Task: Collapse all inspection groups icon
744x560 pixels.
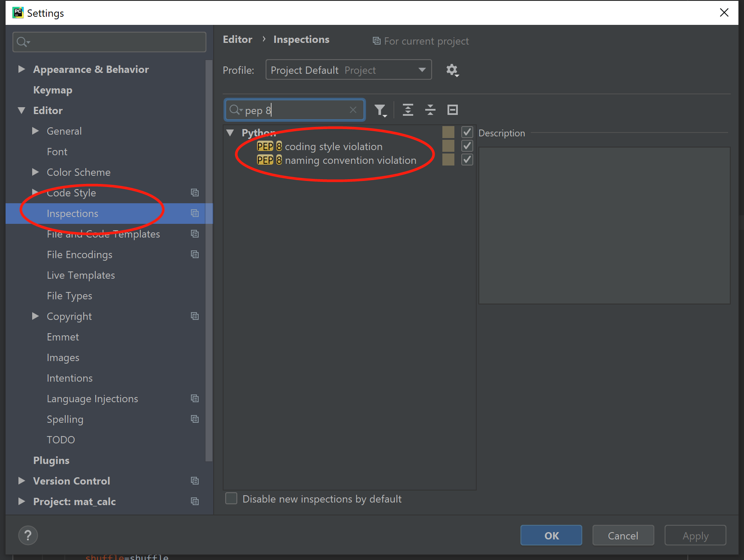Action: [x=430, y=110]
